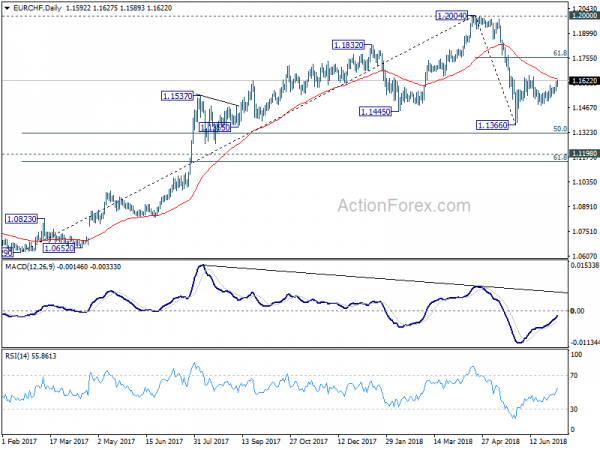Select the EURCHF.Daily chart title text
This screenshot has width=600, height=450.
tap(37, 8)
